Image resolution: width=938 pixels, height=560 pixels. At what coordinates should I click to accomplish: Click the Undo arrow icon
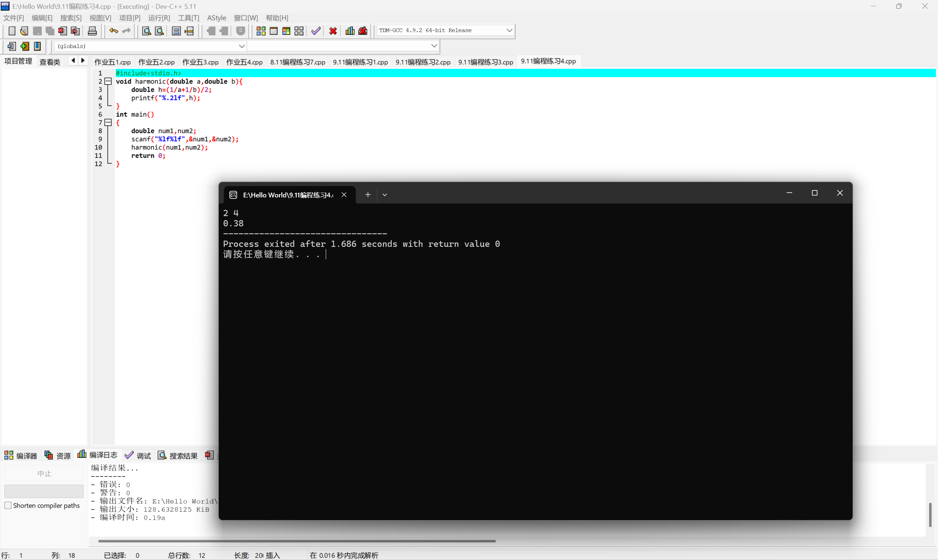tap(113, 31)
